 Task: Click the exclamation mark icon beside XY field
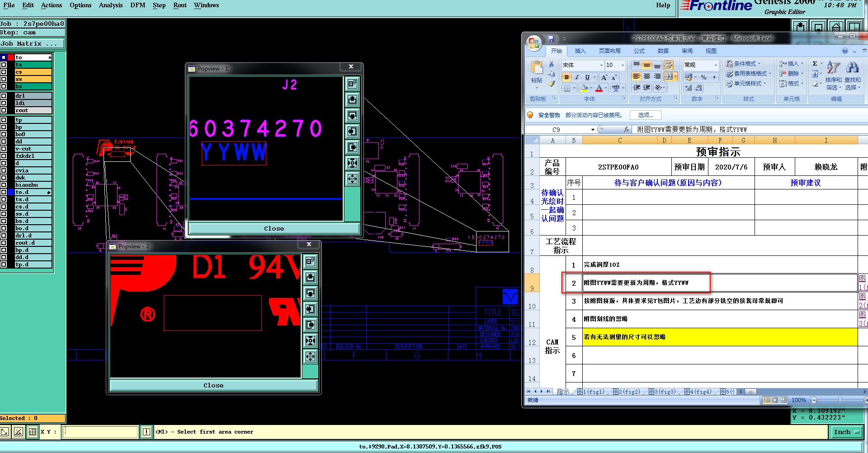146,432
